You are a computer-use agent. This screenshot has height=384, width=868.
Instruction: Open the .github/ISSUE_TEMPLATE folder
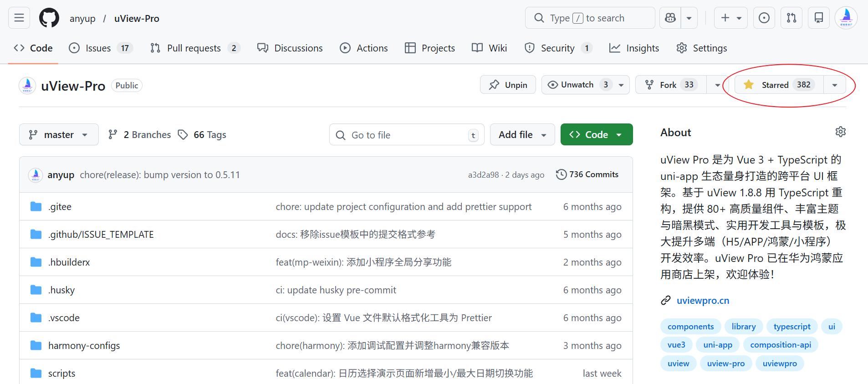[x=101, y=235]
